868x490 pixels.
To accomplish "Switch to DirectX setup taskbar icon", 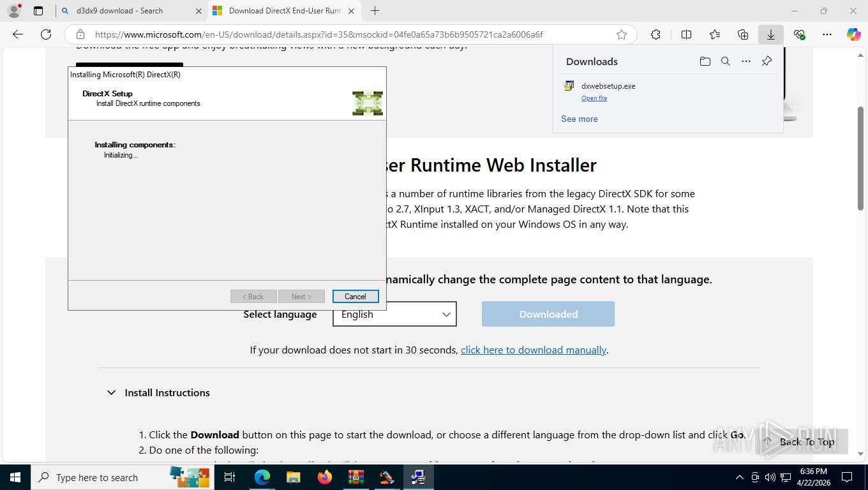I will (x=418, y=477).
